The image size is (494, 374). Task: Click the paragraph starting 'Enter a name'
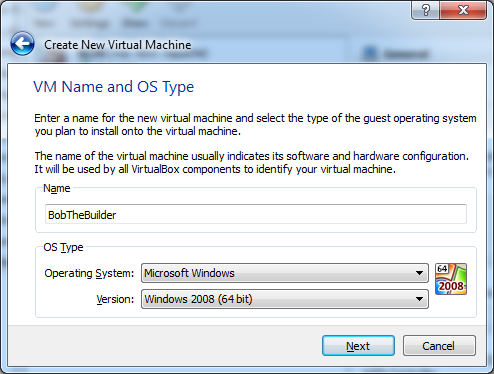pos(255,125)
